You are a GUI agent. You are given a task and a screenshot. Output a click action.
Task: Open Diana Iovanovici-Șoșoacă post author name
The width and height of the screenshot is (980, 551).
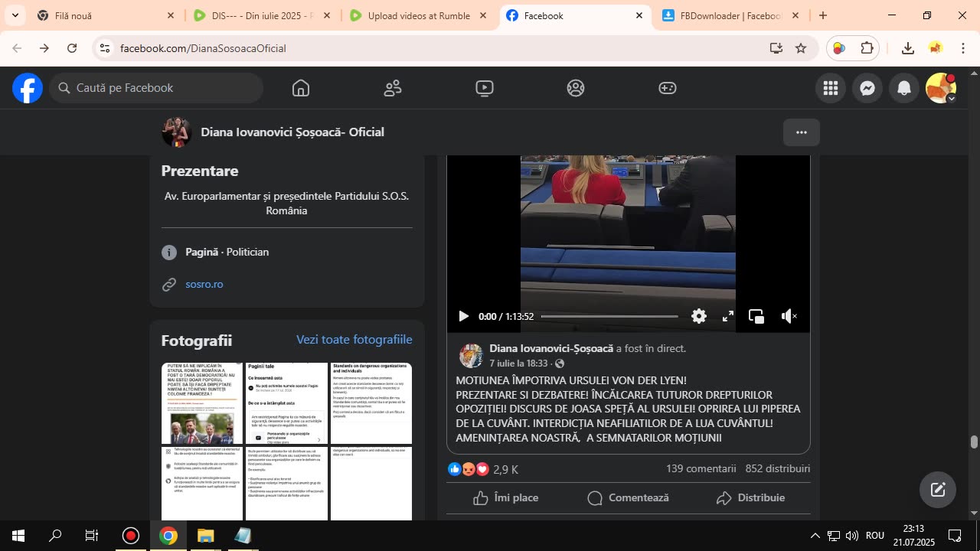pos(551,348)
